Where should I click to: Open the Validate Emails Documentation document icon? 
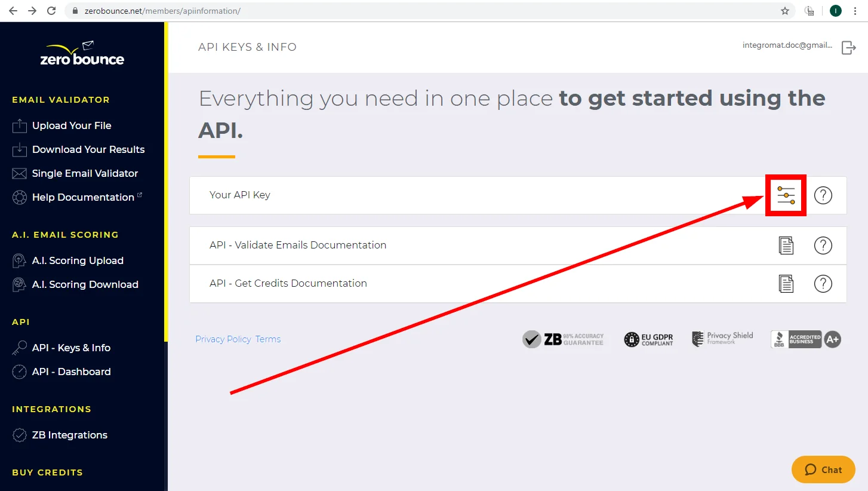click(x=786, y=245)
